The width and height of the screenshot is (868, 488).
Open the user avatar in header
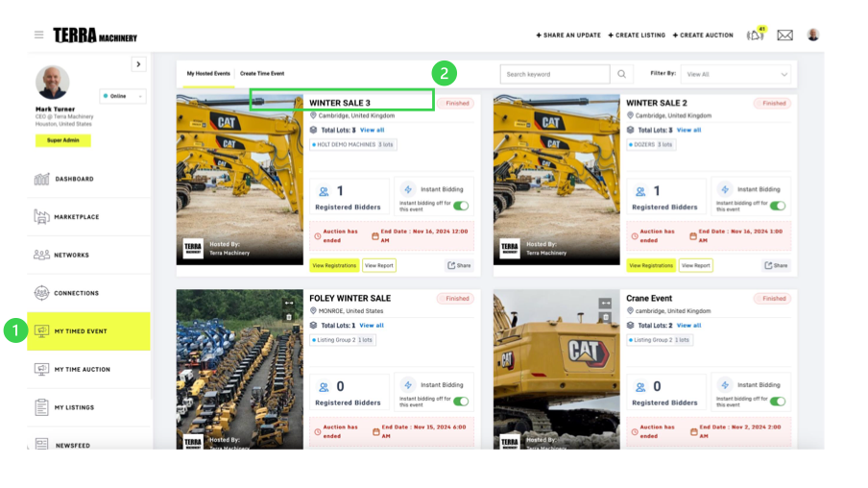pyautogui.click(x=813, y=35)
